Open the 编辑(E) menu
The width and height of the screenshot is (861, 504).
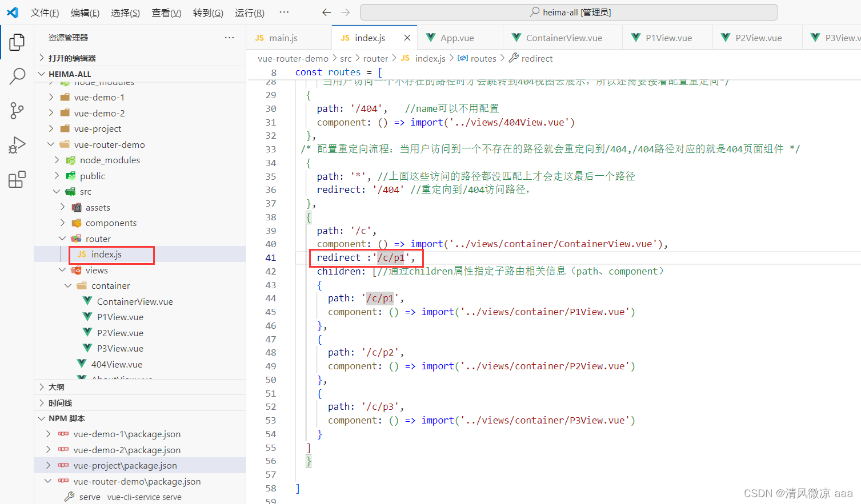coord(85,13)
